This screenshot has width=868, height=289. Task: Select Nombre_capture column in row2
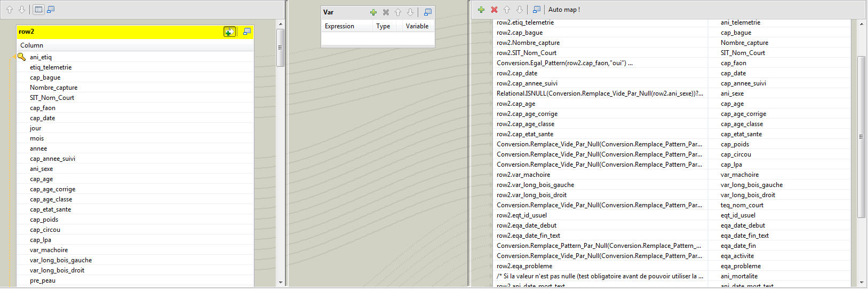coord(53,88)
